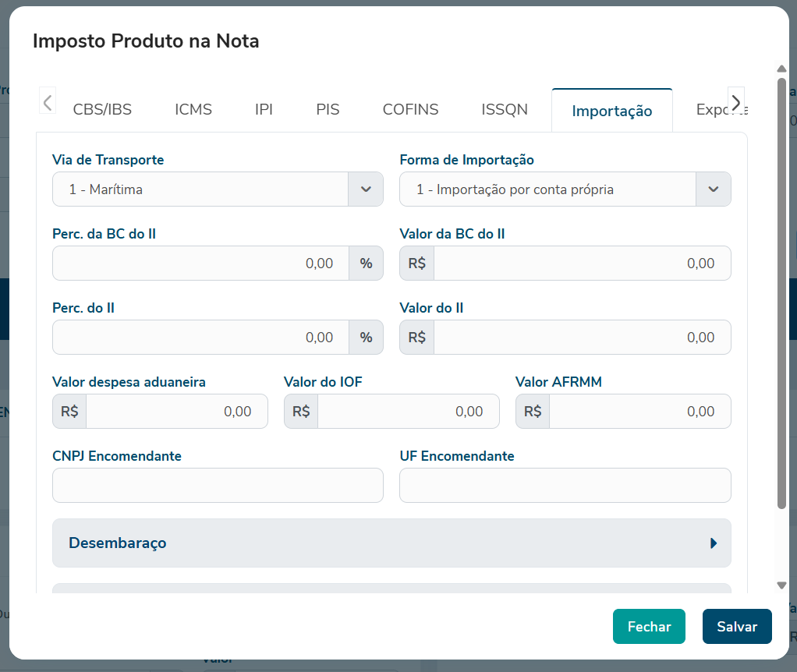Focus the Valor do II field
This screenshot has width=797, height=672.
point(582,338)
